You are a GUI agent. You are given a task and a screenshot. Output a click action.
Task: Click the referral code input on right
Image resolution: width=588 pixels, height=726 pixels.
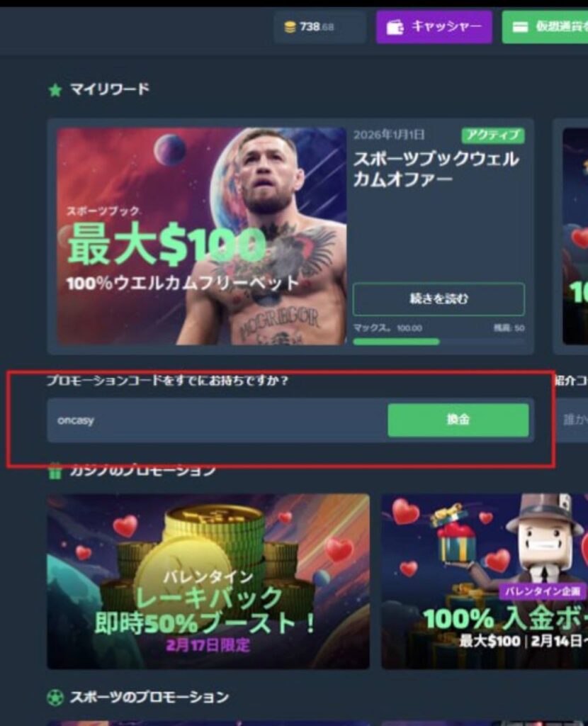pos(572,420)
